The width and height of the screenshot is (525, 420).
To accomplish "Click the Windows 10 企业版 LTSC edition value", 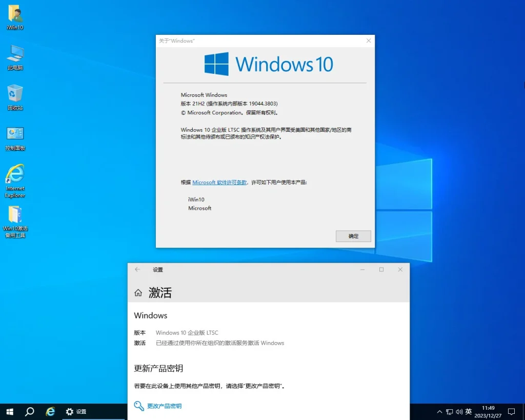I will pos(187,333).
